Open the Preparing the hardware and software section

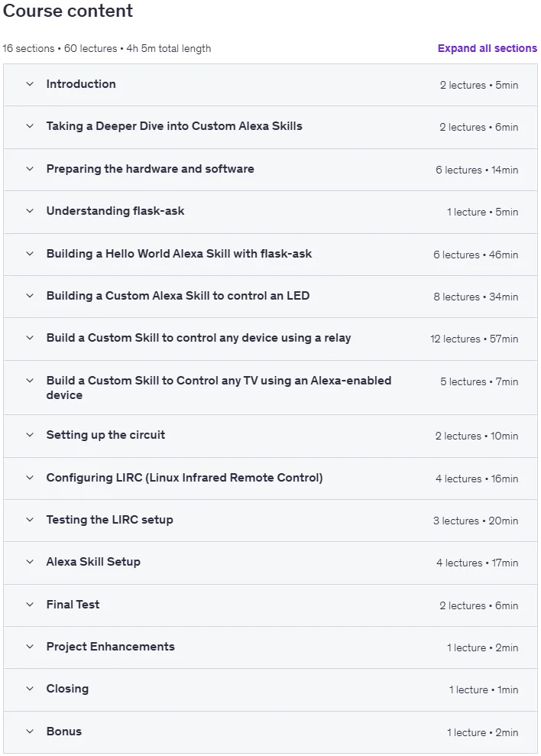150,169
